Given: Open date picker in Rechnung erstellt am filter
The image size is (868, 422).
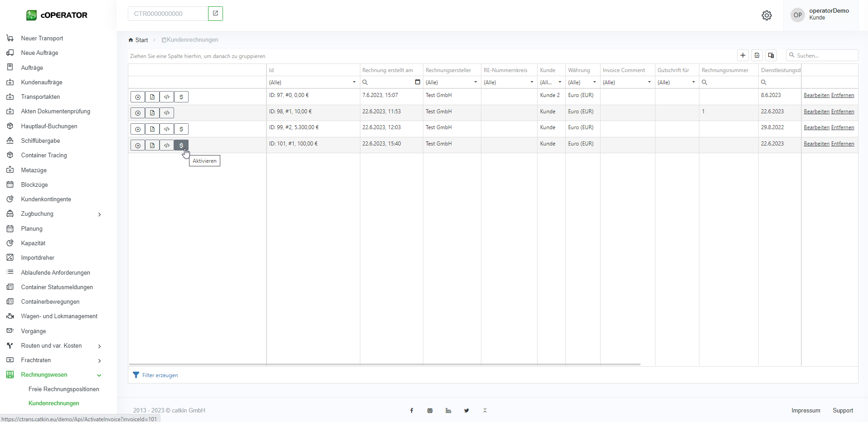Looking at the screenshot, I should tap(417, 82).
